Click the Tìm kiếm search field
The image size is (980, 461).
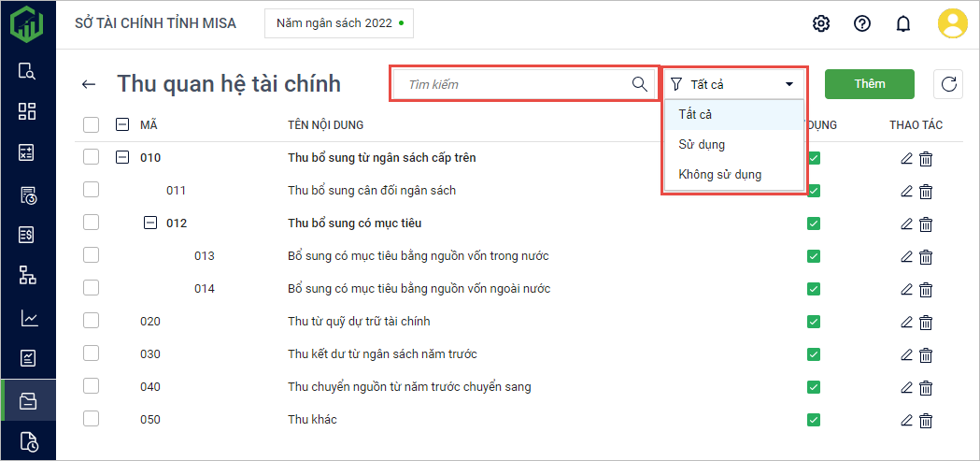point(514,84)
